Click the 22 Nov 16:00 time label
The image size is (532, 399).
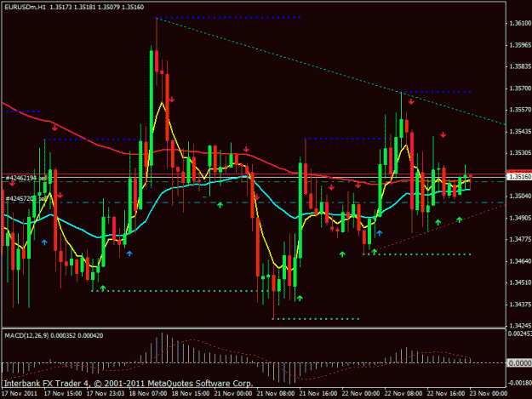click(446, 394)
